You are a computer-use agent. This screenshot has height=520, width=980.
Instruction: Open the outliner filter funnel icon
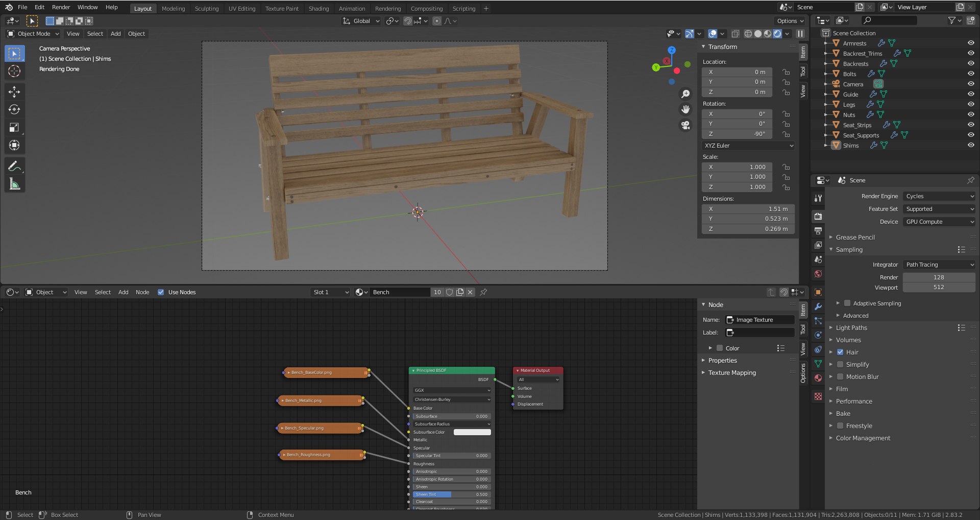click(952, 20)
